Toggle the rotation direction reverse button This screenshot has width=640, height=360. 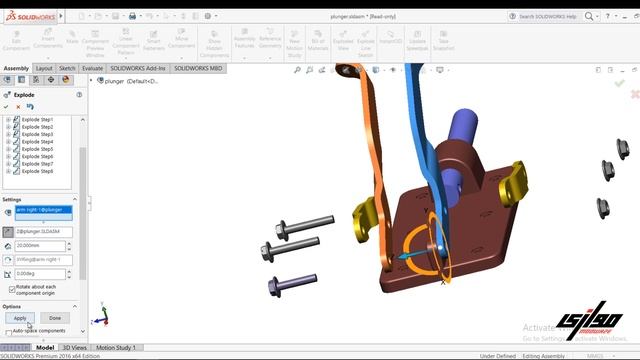[x=8, y=260]
